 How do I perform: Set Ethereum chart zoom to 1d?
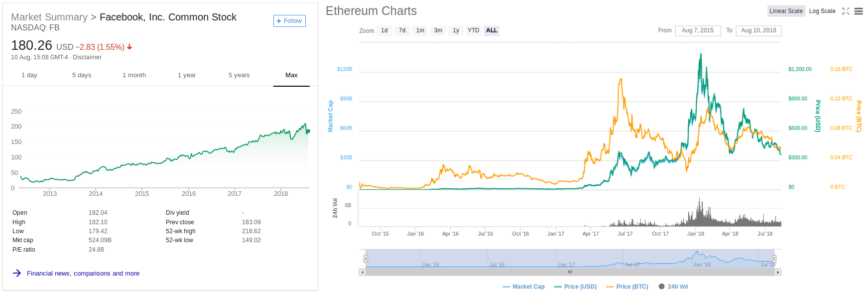click(x=384, y=30)
